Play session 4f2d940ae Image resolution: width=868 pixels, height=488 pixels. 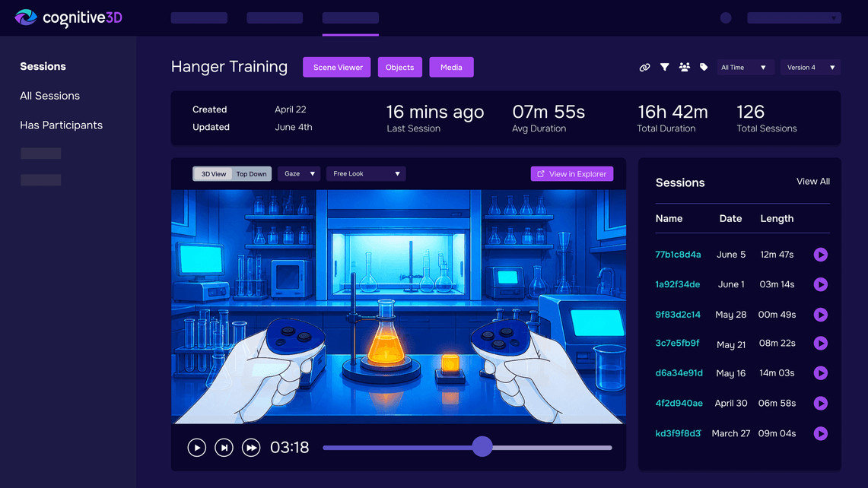pos(820,404)
